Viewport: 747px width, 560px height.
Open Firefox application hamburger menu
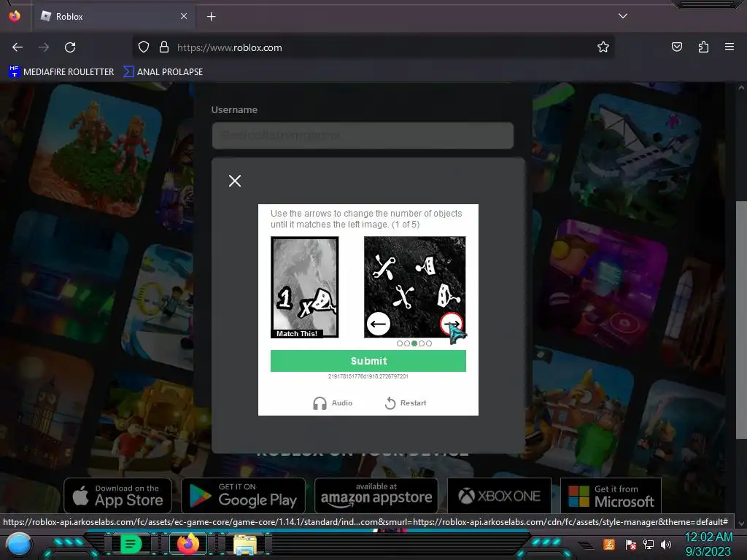pos(729,47)
